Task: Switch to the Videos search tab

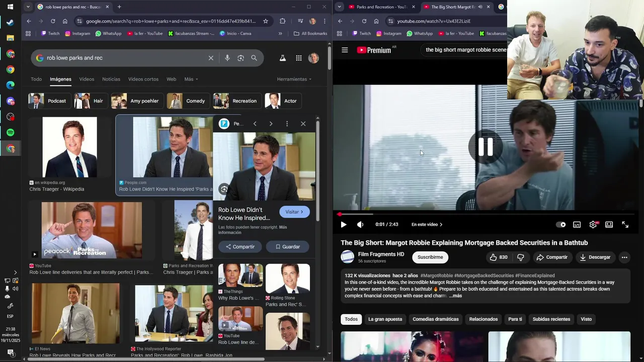Action: (87, 79)
